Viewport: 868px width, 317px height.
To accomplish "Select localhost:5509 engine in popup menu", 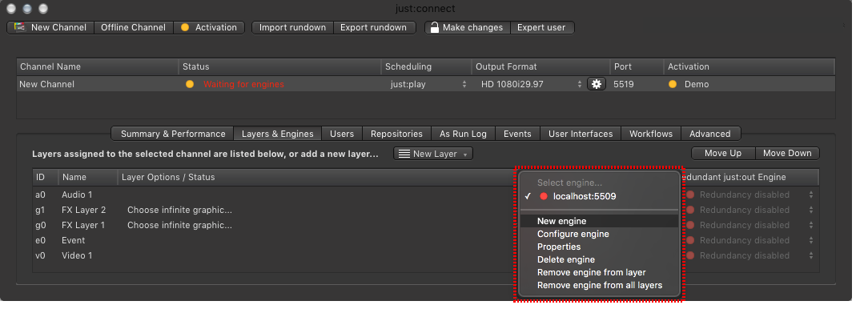I will pos(600,196).
